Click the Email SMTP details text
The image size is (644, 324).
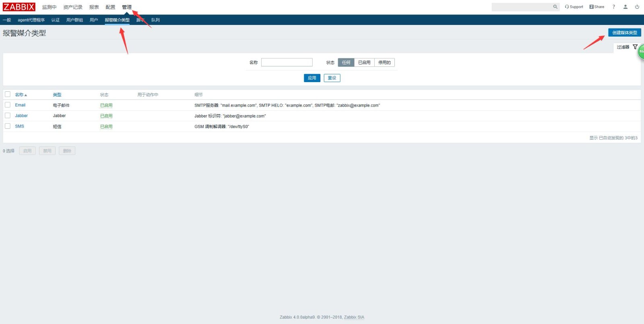pos(287,105)
